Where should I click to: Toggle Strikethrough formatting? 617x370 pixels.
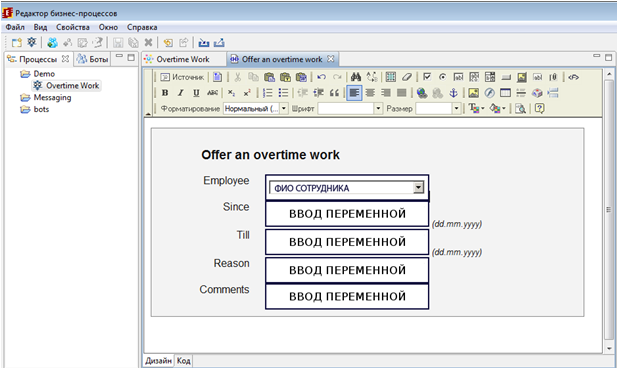pos(212,93)
